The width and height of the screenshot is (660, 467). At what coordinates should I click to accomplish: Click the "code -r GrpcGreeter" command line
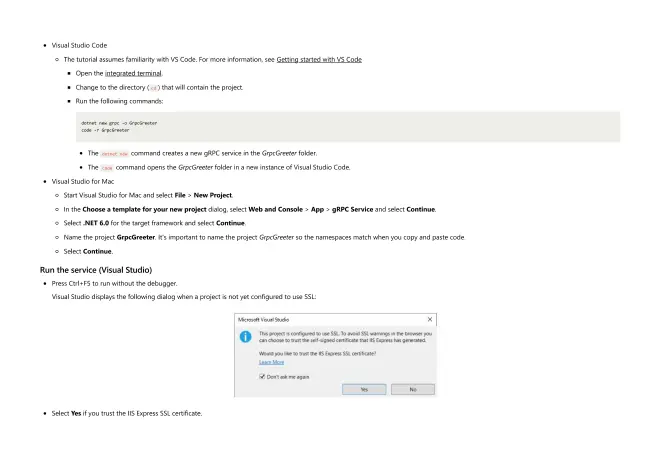(105, 130)
